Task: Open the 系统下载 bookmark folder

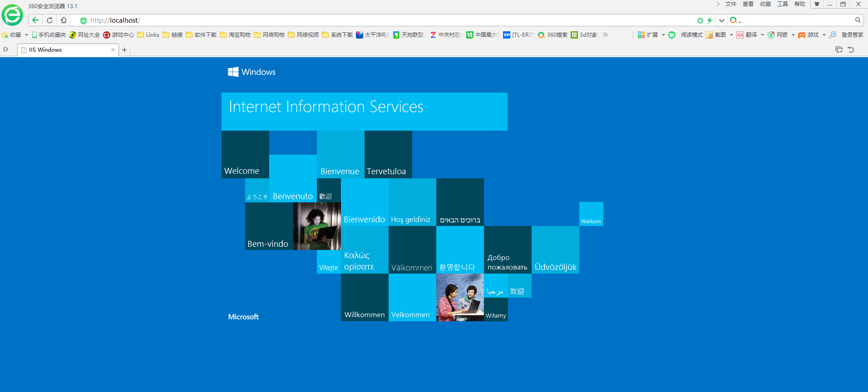Action: click(337, 35)
